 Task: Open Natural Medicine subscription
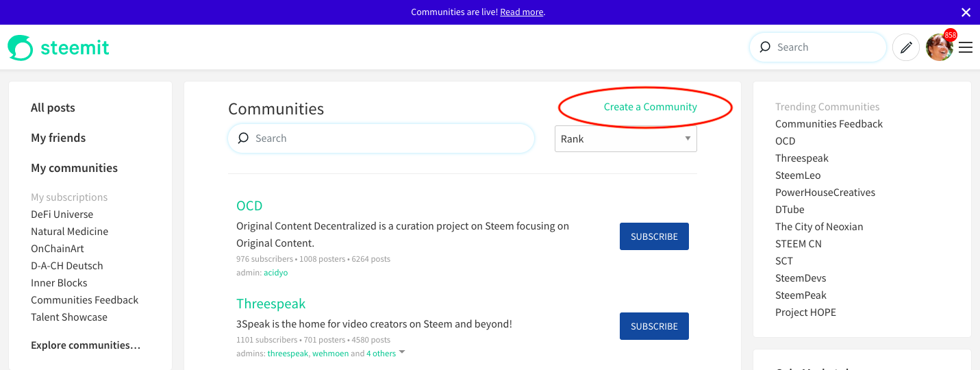tap(69, 232)
